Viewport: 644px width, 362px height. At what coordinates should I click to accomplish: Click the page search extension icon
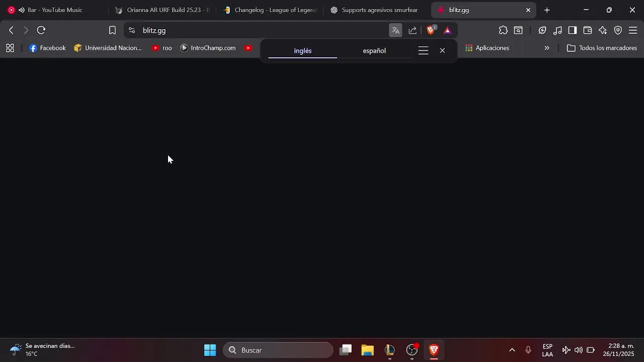[x=518, y=30]
